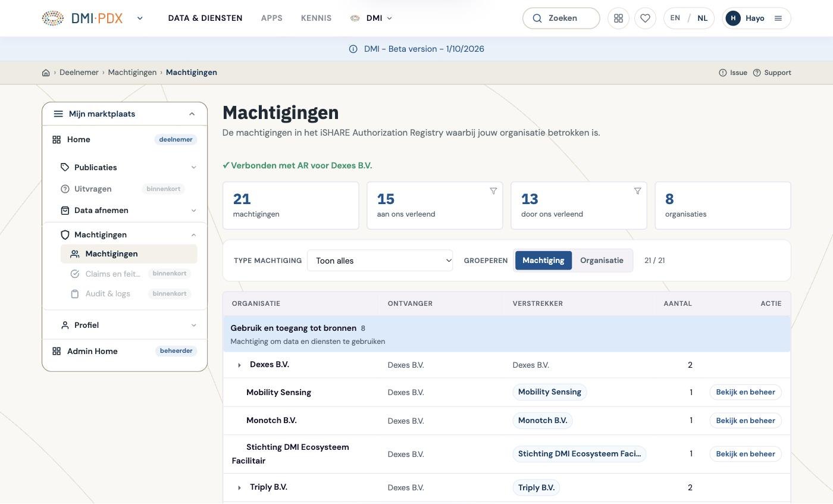Switch language to NL
The image size is (833, 504).
(703, 18)
